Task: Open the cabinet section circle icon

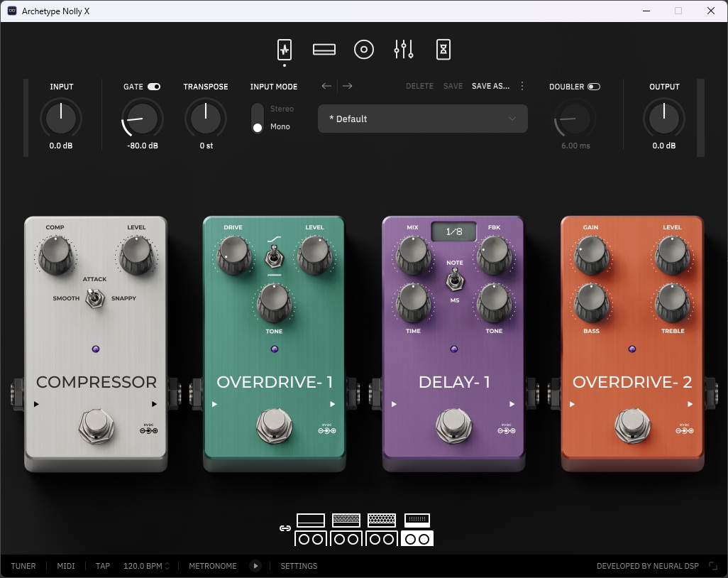Action: coord(363,49)
